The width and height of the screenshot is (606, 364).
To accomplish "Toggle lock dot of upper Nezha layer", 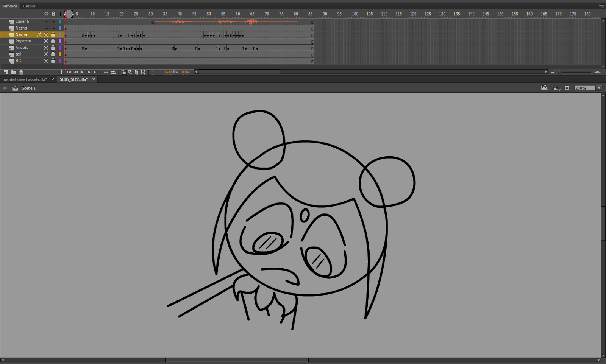I will click(x=53, y=28).
